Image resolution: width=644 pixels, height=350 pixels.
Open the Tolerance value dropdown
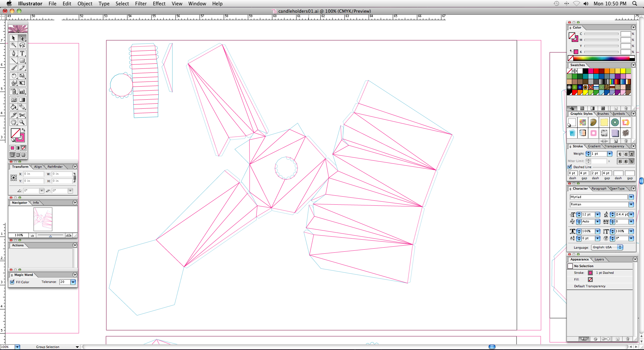click(73, 282)
